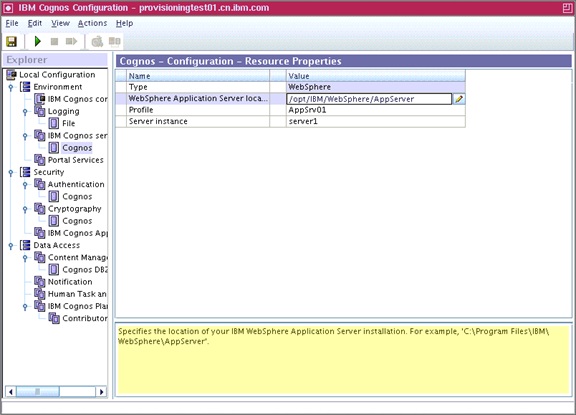Click the Save configuration toolbar icon
The width and height of the screenshot is (576, 415).
click(x=11, y=42)
